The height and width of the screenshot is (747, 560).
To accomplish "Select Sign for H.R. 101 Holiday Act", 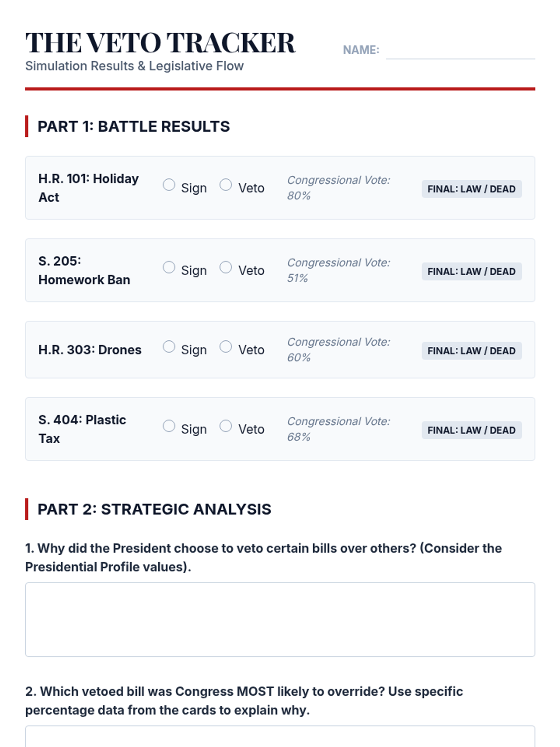I will click(x=169, y=185).
